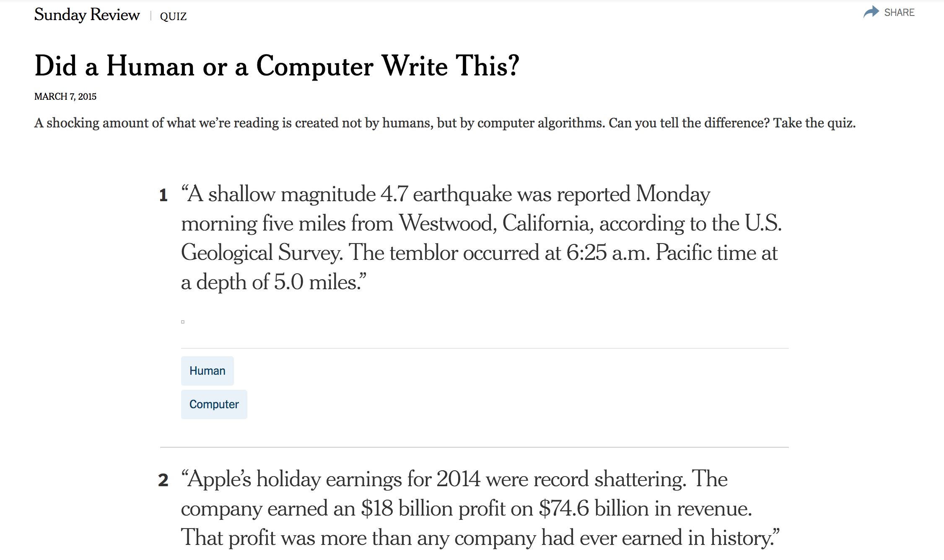Click the separator bar between Sunday Review and QUIZ
Viewport: 944px width, 560px height.
click(x=150, y=16)
